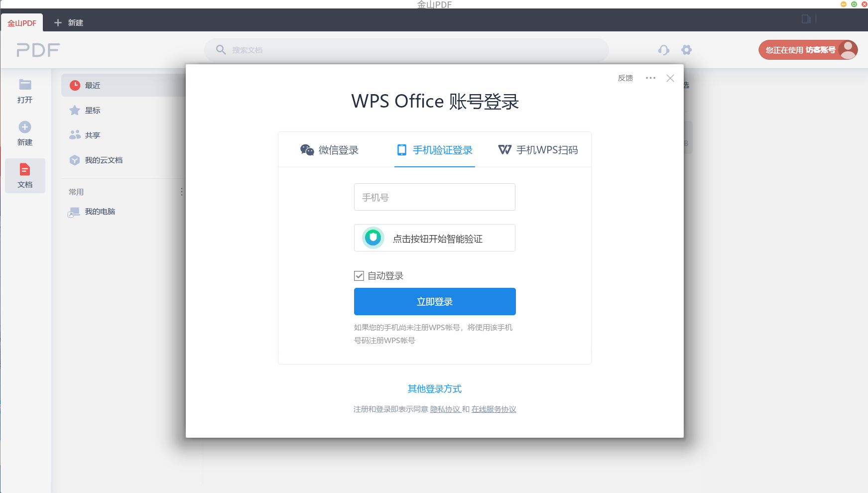Open the 打开 folder icon in sidebar
868x493 pixels.
[x=25, y=85]
